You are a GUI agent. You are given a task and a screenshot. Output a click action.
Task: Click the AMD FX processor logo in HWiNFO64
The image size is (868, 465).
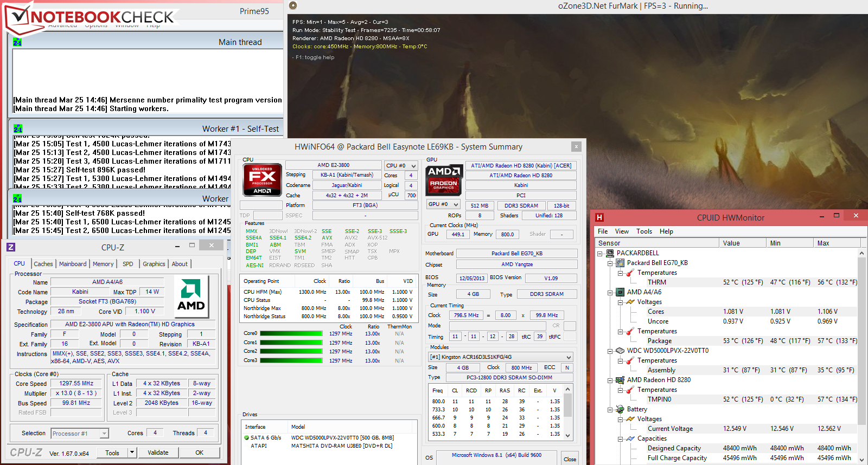262,180
